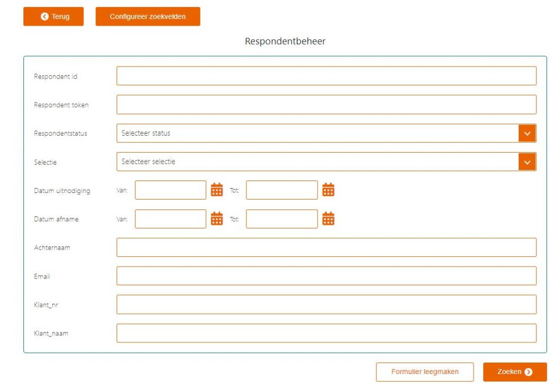Open the Selecteer status combo box

click(x=326, y=133)
